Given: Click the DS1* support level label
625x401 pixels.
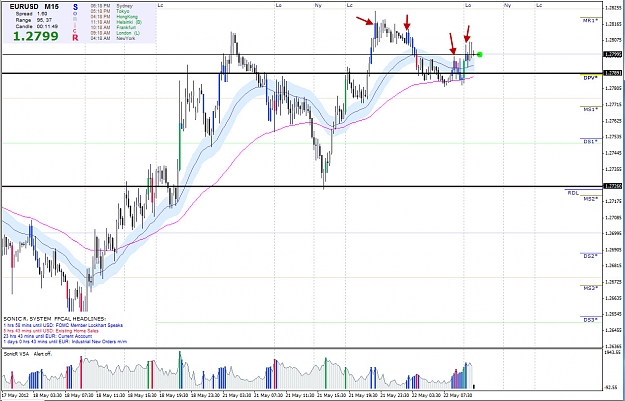Looking at the screenshot, I should (590, 142).
